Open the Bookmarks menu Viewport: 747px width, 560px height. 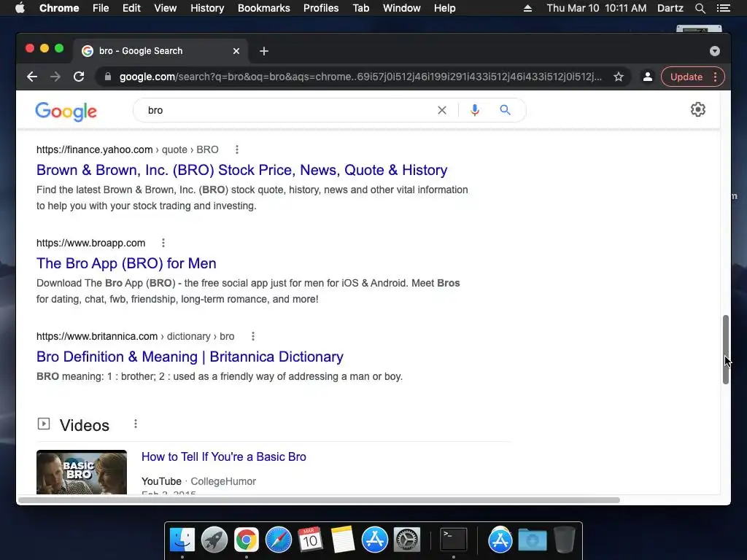coord(264,8)
